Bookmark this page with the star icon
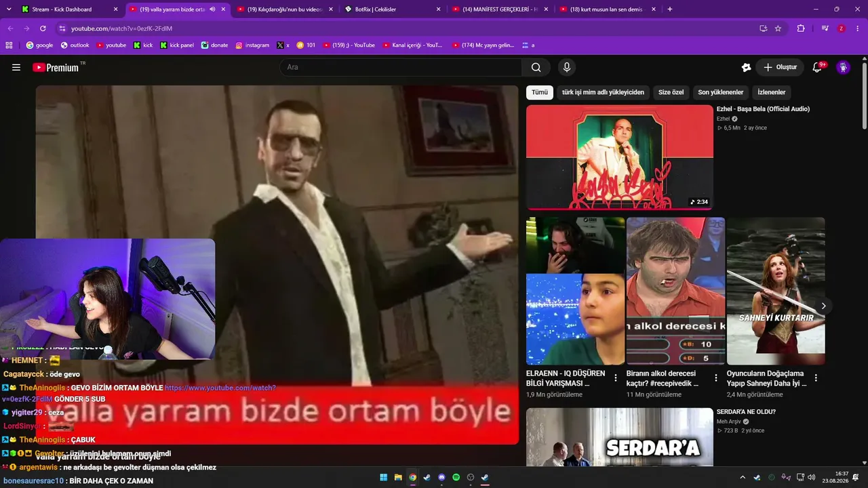868x488 pixels. pos(778,28)
